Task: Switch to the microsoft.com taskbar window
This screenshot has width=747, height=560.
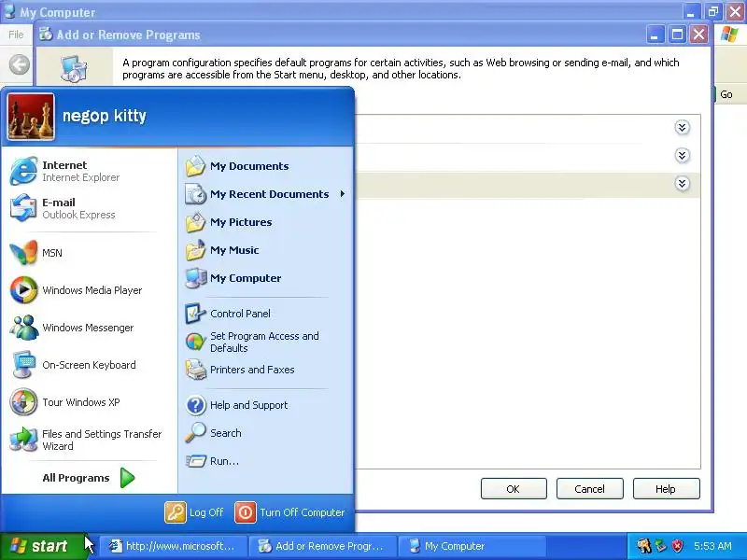Action: 174,546
